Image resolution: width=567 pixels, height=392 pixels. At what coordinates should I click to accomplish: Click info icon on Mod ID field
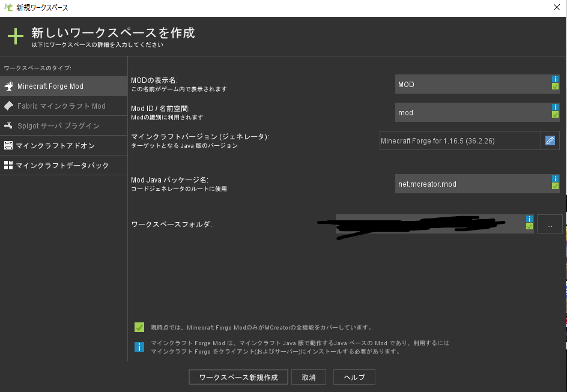[x=555, y=107]
